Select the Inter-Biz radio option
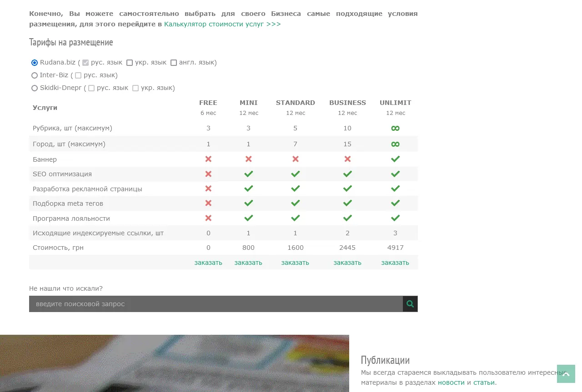This screenshot has height=392, width=582. coord(35,75)
